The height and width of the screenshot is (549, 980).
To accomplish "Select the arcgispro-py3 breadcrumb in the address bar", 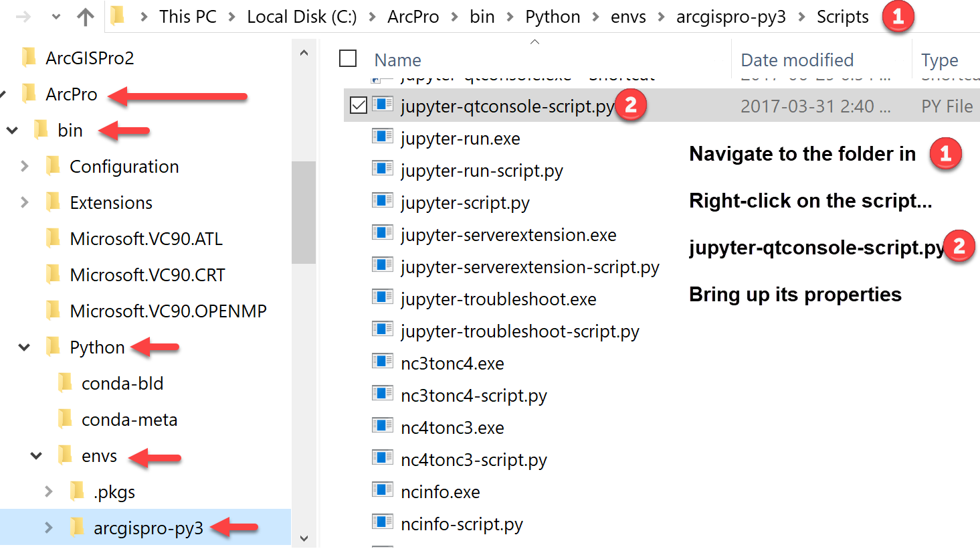I will [731, 17].
